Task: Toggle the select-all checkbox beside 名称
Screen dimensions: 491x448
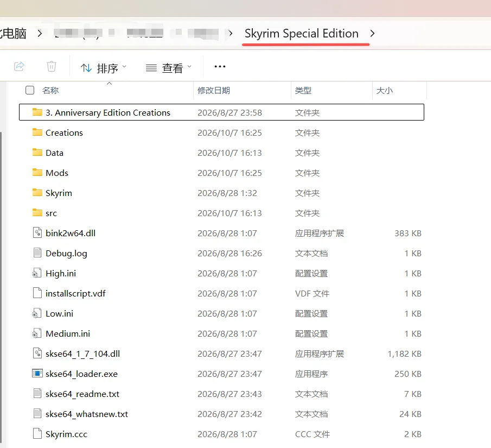Action: click(x=30, y=90)
